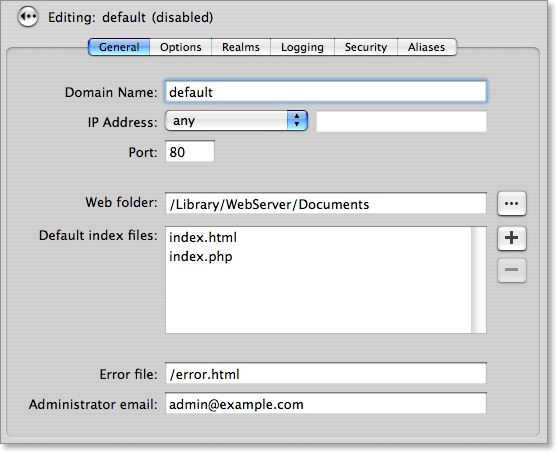
Task: Click the Port field showing 80
Action: coord(190,151)
